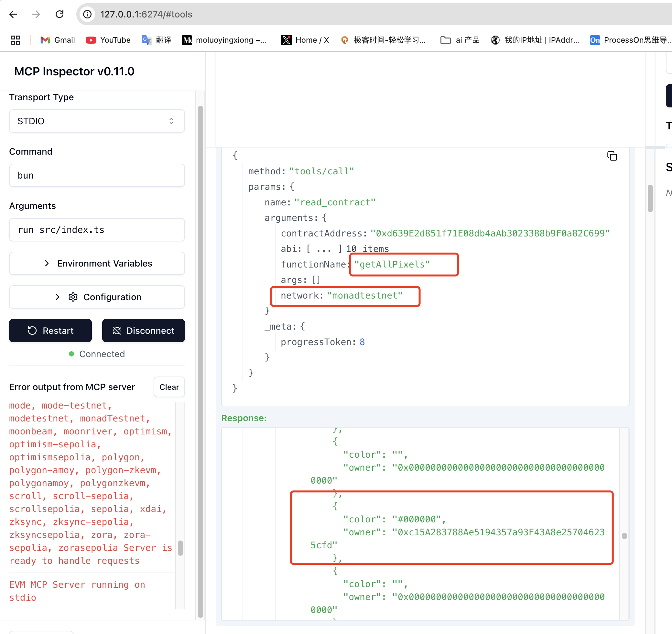Click the Command field containing bun
This screenshot has width=672, height=634.
tap(97, 175)
